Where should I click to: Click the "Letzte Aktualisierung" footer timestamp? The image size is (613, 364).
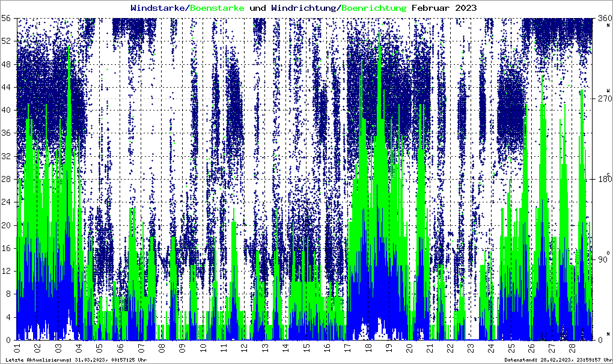[x=76, y=359]
